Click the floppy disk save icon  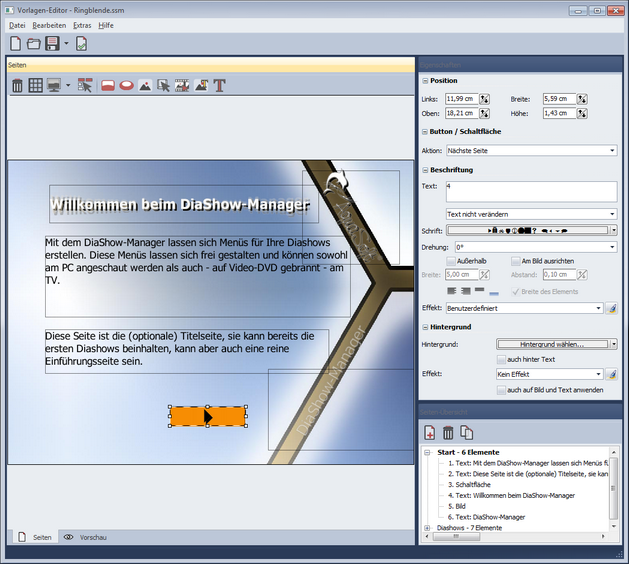click(x=51, y=44)
